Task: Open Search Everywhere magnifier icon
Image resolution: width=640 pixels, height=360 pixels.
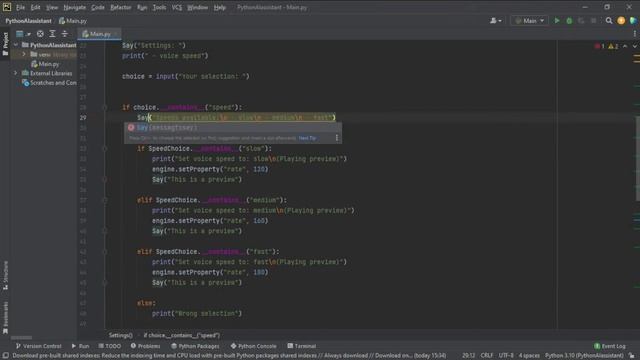Action: [609, 20]
